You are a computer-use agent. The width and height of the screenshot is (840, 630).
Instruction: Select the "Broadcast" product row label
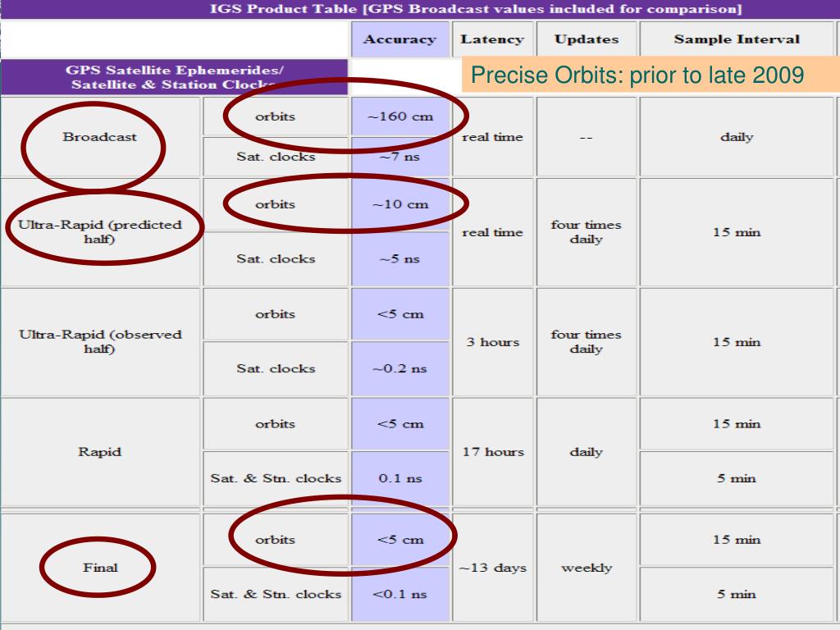[99, 137]
